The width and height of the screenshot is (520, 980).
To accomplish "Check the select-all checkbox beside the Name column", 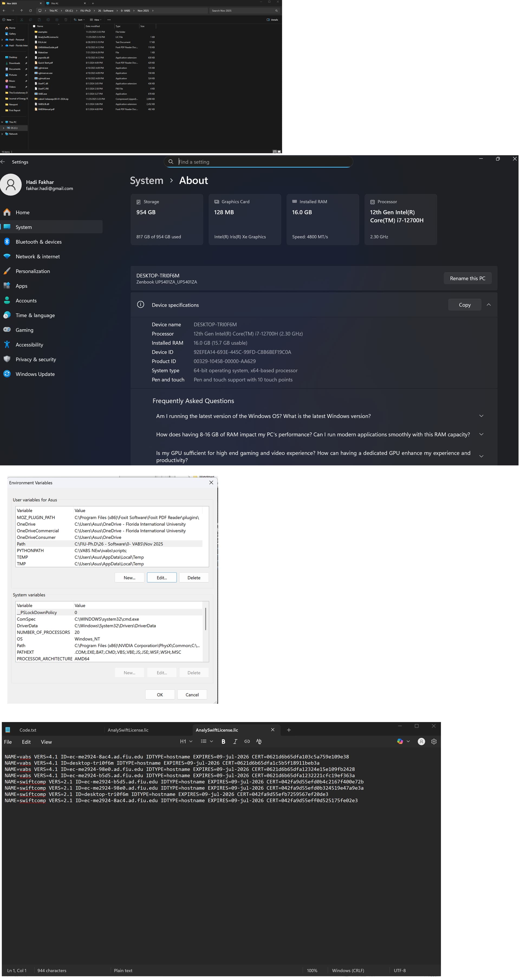I will click(34, 26).
